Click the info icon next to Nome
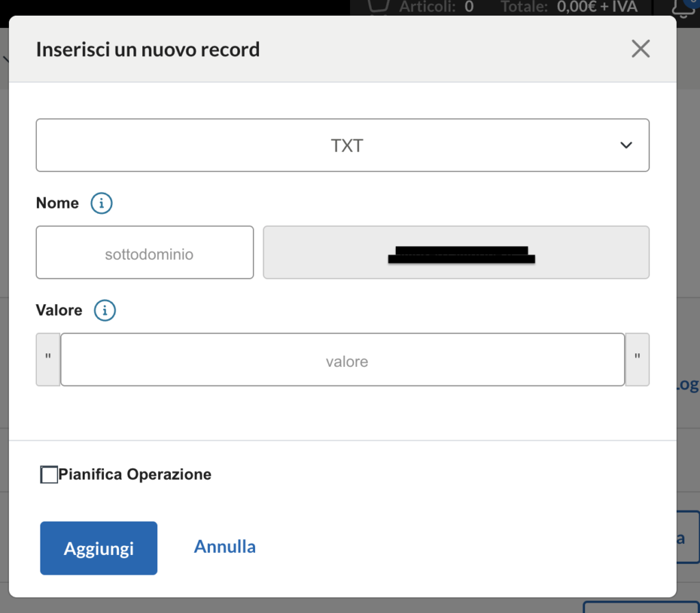 click(101, 203)
